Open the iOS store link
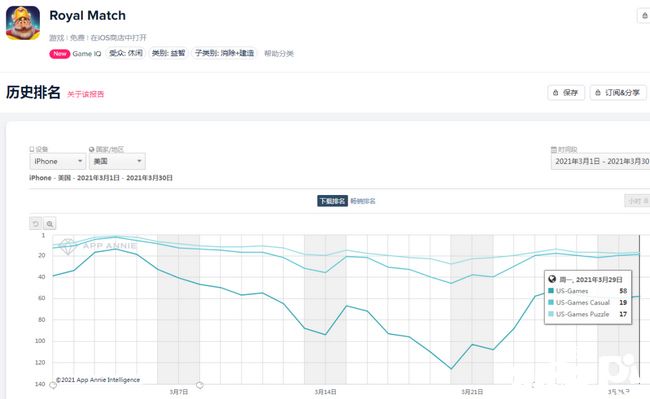Screen dimensions: 650x399 click(119, 38)
